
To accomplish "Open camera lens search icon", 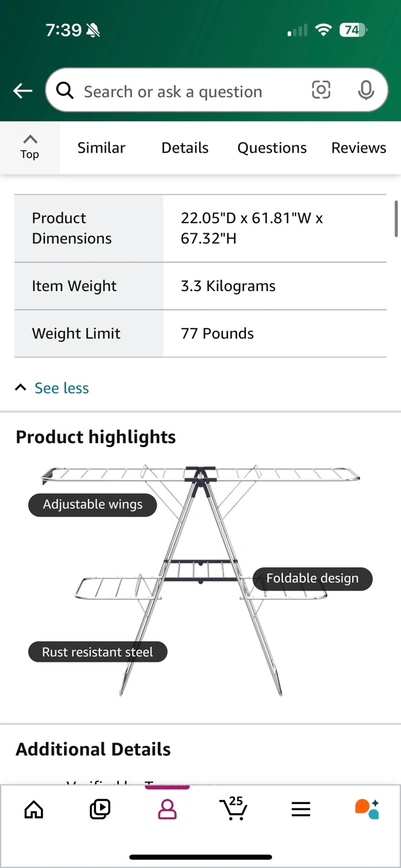I will pos(321,90).
